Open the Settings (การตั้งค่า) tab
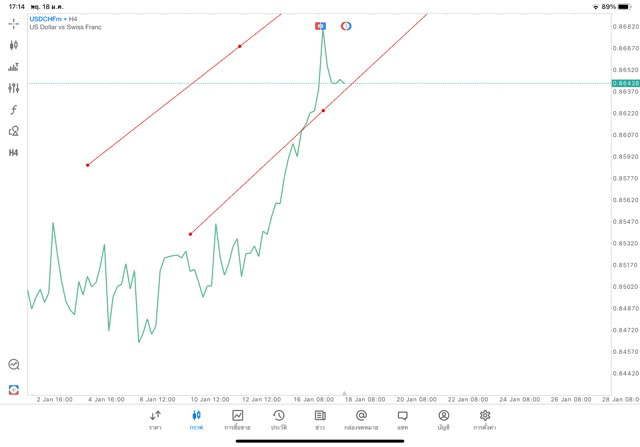The image size is (640, 447). [x=485, y=419]
